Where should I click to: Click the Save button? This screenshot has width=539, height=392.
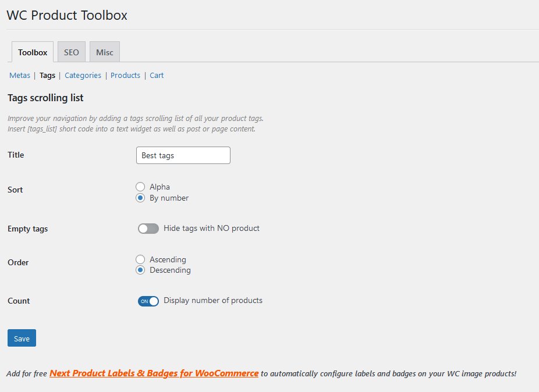22,338
